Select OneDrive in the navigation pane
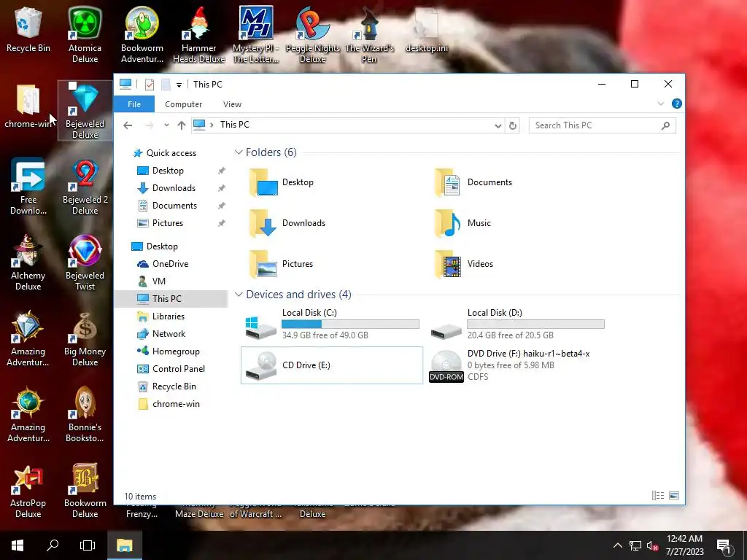 170,264
